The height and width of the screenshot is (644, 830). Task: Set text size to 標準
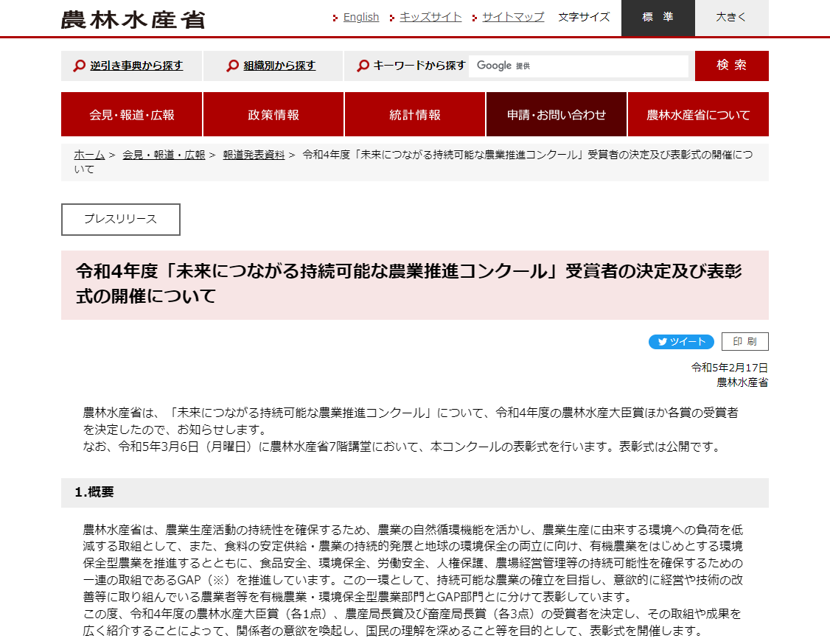658,18
